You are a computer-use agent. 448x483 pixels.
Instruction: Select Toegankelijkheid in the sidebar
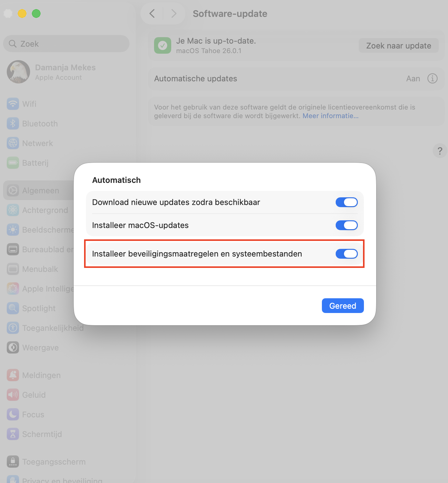tap(53, 328)
